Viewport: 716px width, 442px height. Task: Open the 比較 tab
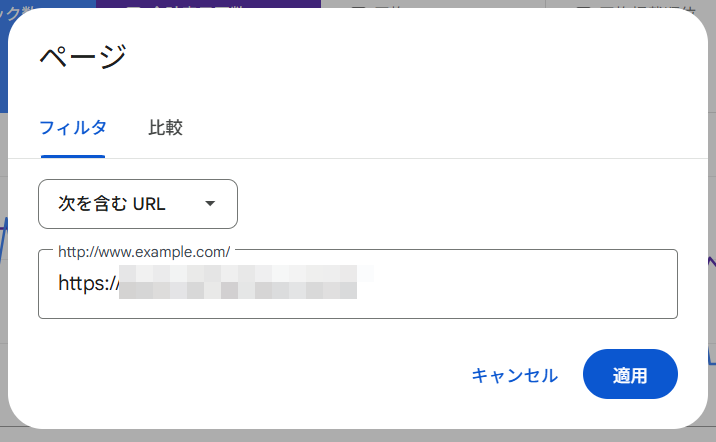pos(165,128)
